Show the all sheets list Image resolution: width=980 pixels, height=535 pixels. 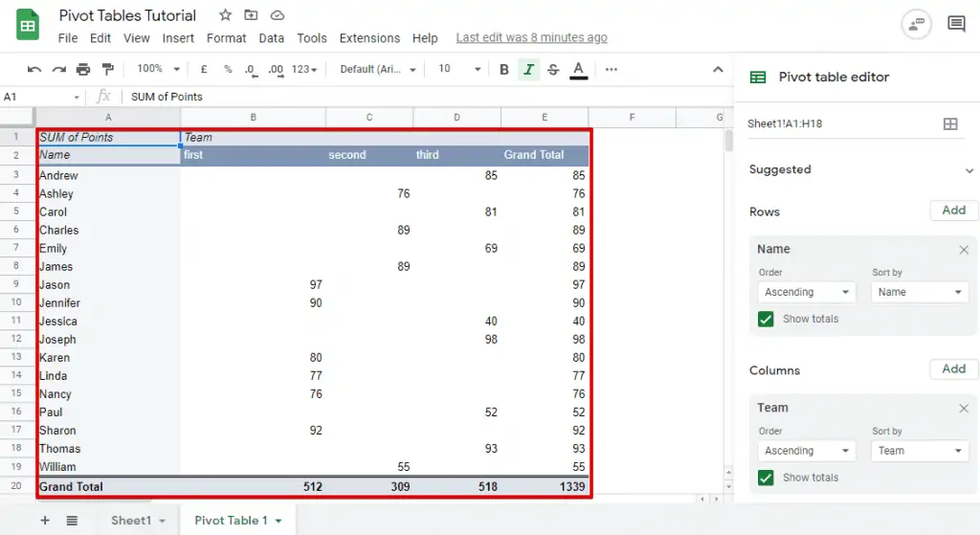tap(72, 520)
